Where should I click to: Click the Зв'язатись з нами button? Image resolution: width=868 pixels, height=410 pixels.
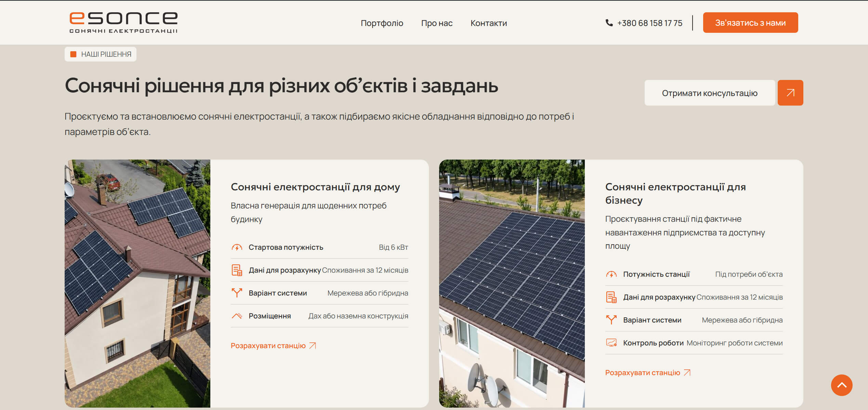click(x=750, y=23)
